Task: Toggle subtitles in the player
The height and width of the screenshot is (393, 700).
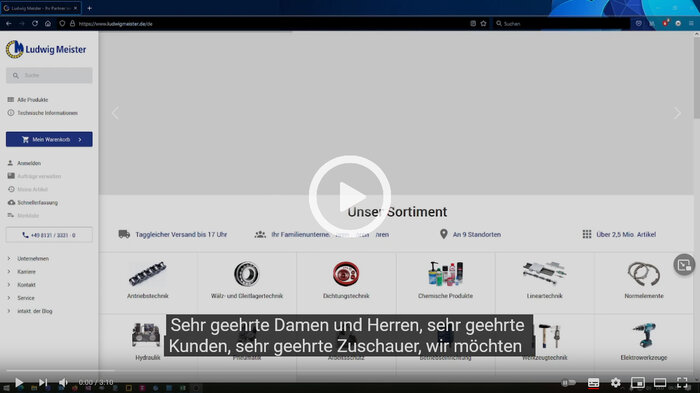Action: point(593,383)
